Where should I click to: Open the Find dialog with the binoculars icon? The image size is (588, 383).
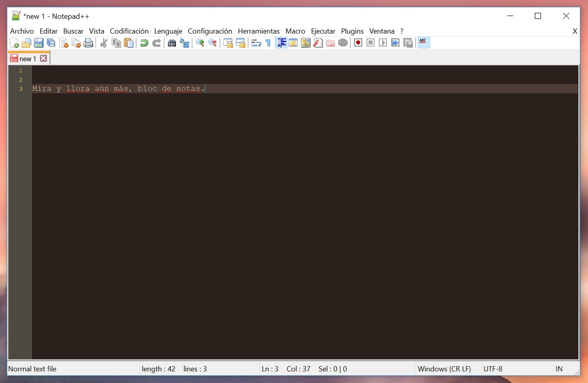(x=172, y=43)
